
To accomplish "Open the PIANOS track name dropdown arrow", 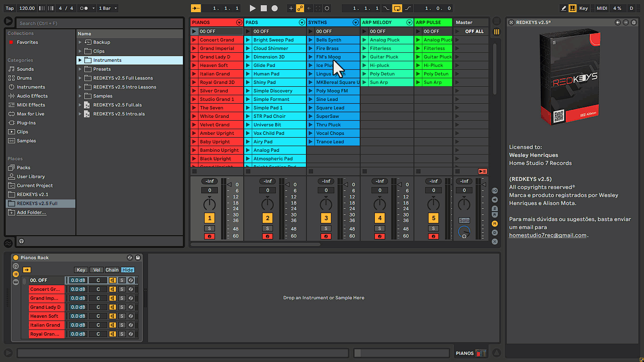I will (x=238, y=22).
